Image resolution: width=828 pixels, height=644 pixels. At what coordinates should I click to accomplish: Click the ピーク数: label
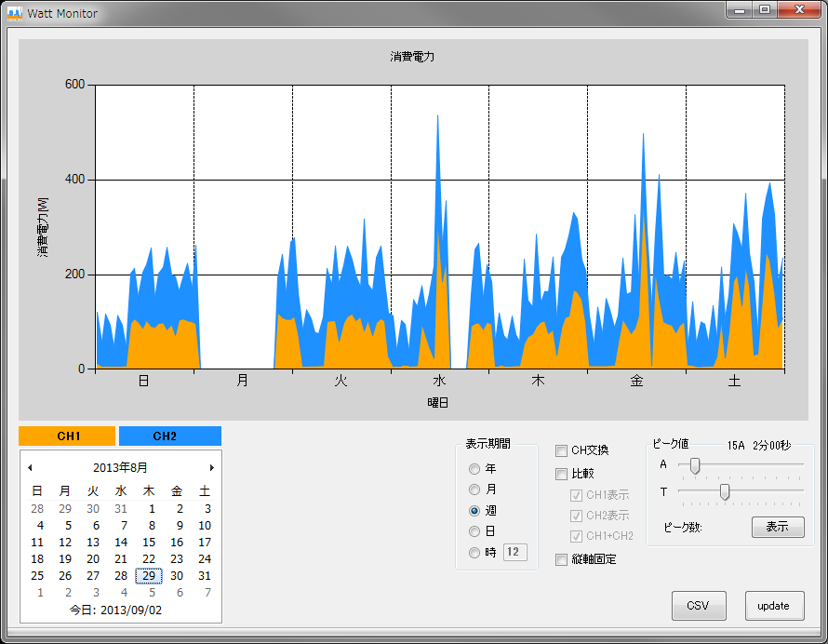[683, 528]
